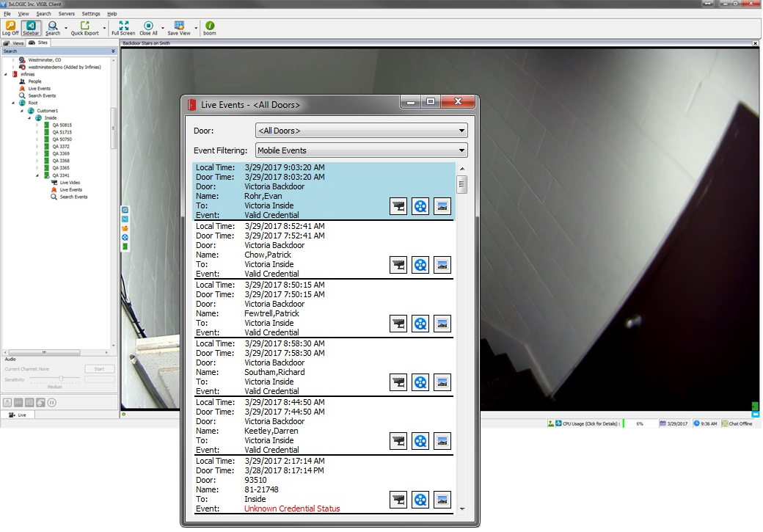
Task: View snapshot image for Fewtrell,Patrick event
Action: pos(442,324)
